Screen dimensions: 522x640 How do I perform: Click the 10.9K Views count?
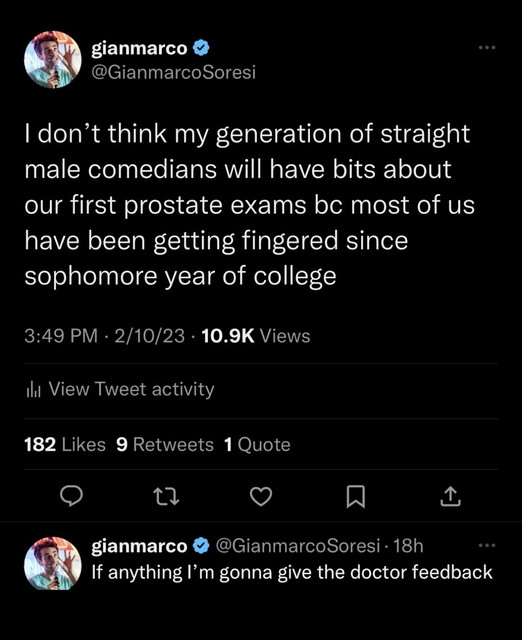[256, 336]
